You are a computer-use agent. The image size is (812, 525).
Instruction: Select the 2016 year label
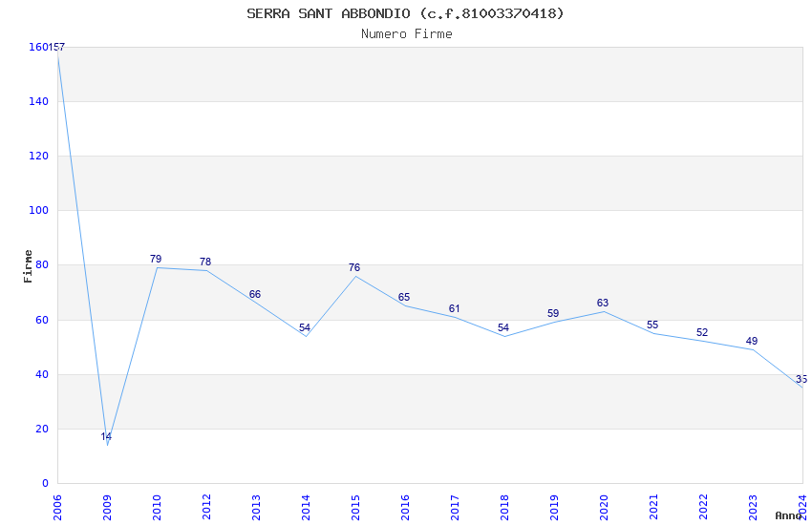pyautogui.click(x=405, y=507)
